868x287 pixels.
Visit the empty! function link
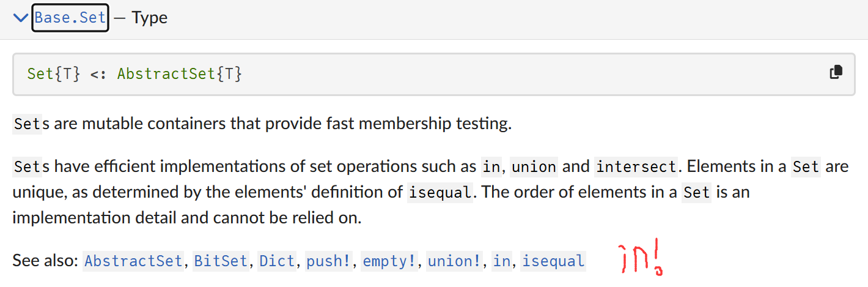coord(389,261)
